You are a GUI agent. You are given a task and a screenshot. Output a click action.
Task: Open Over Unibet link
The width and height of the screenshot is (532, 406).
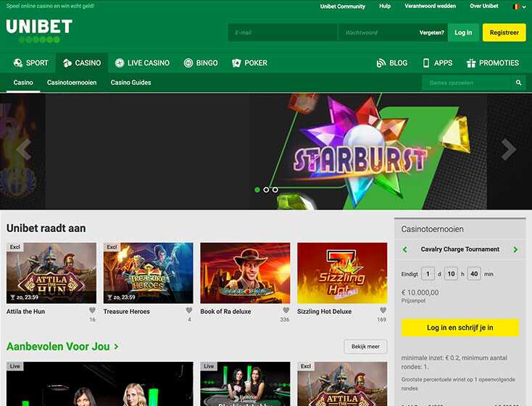pyautogui.click(x=484, y=6)
